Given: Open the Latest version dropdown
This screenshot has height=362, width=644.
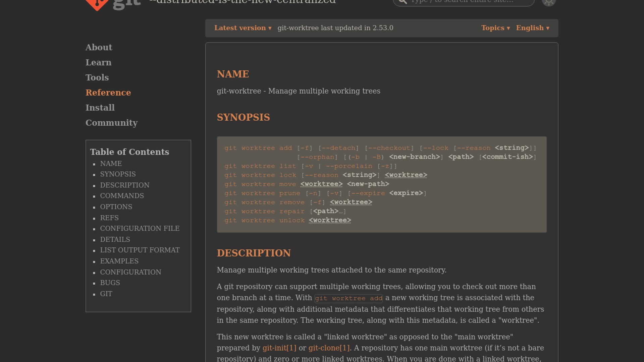Looking at the screenshot, I should (243, 28).
